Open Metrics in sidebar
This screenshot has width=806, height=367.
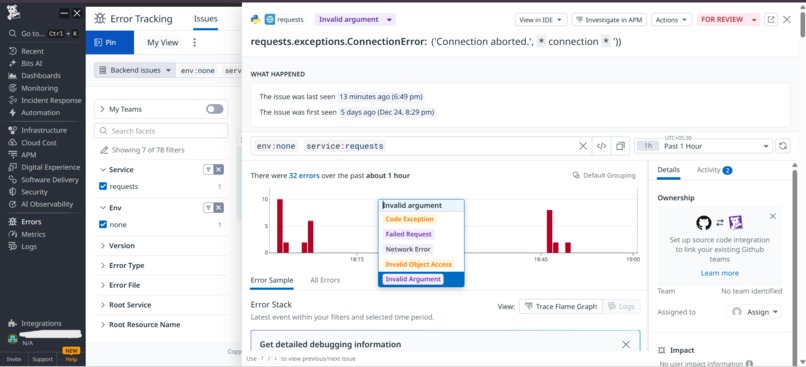pyautogui.click(x=33, y=234)
